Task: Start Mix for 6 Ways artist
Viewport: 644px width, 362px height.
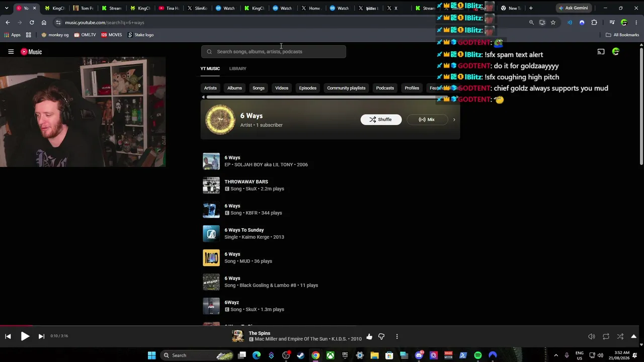Action: (427, 120)
